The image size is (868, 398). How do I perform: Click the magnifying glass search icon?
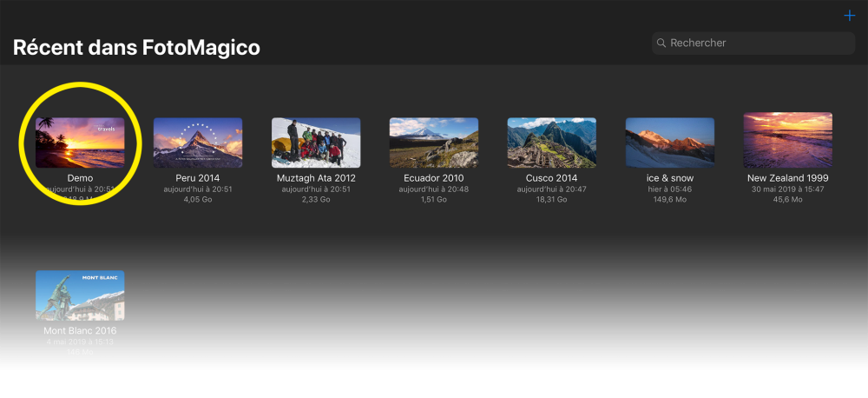coord(661,43)
